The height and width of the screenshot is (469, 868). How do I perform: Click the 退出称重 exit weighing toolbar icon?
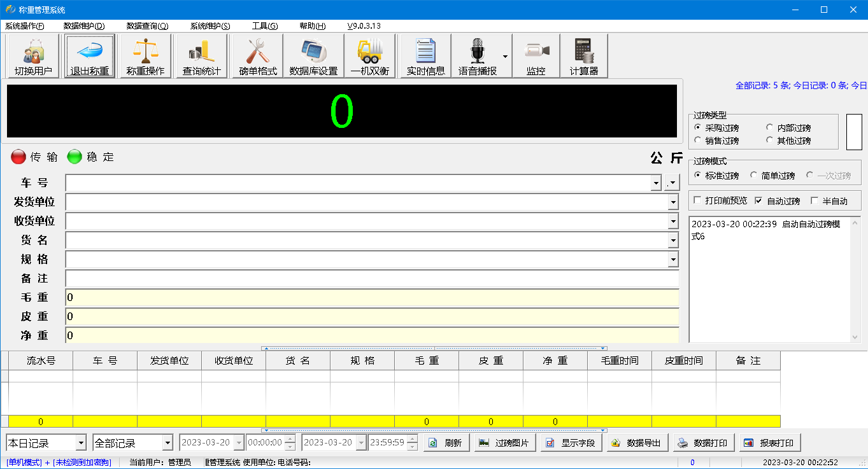90,56
